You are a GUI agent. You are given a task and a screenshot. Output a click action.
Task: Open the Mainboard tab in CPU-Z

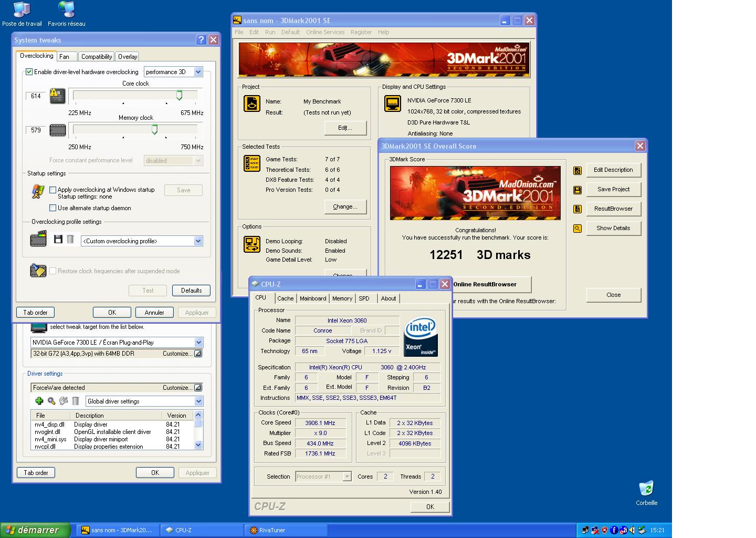pos(313,298)
